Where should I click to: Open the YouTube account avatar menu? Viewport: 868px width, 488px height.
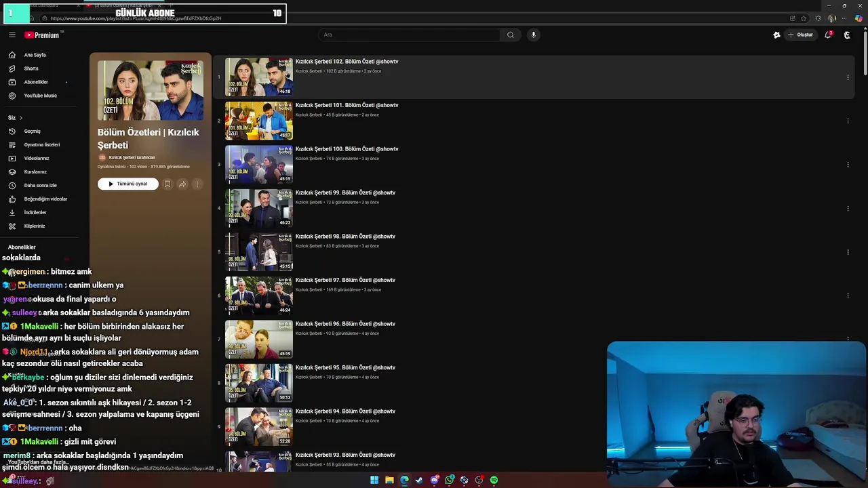click(x=847, y=35)
